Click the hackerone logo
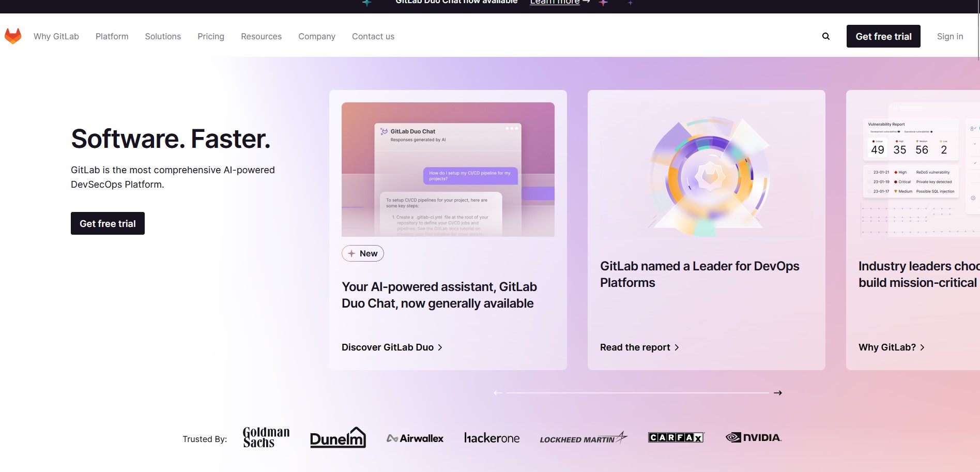Screen dimensions: 980x472 pos(492,438)
